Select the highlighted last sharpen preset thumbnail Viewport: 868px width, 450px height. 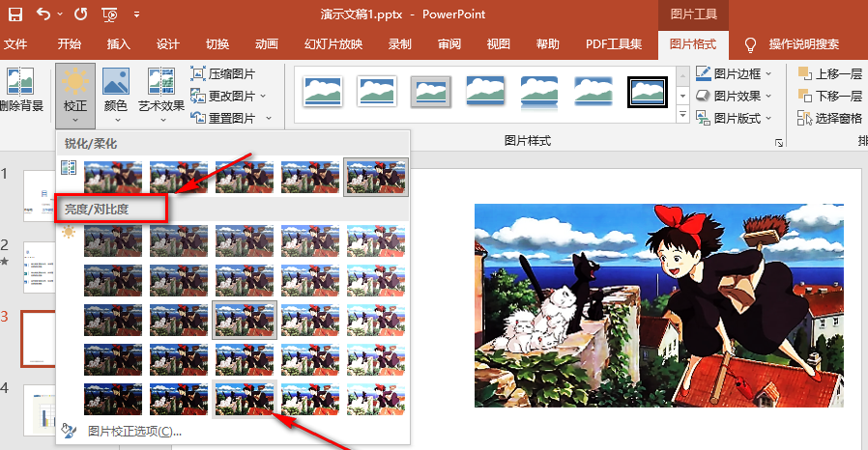coord(376,177)
